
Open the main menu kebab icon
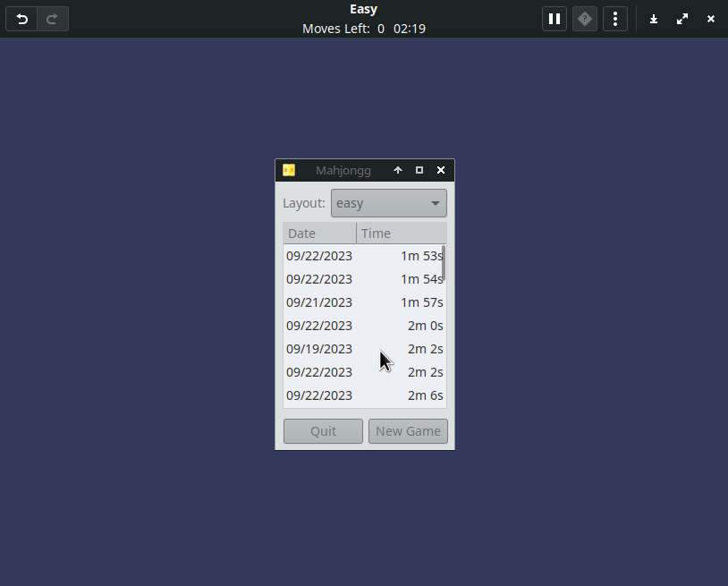[x=615, y=19]
